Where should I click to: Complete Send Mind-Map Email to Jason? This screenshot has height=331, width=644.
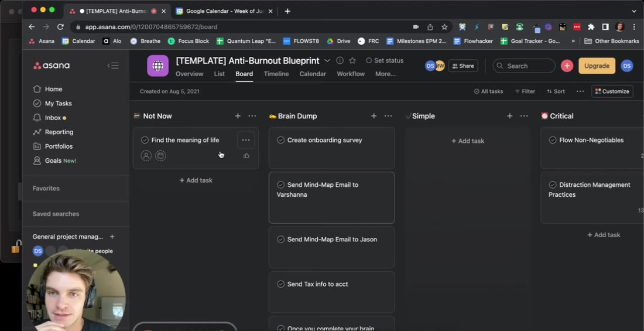click(280, 239)
